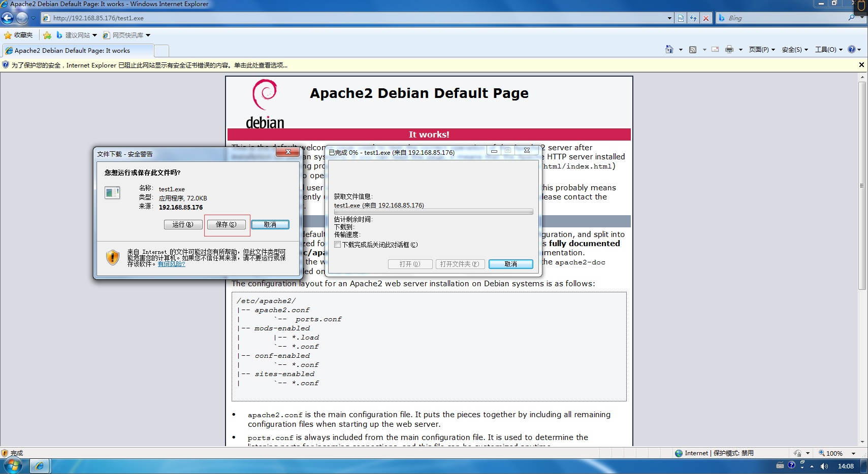Click 取消 Cancel in the download progress window
The image size is (868, 474).
[x=511, y=264]
